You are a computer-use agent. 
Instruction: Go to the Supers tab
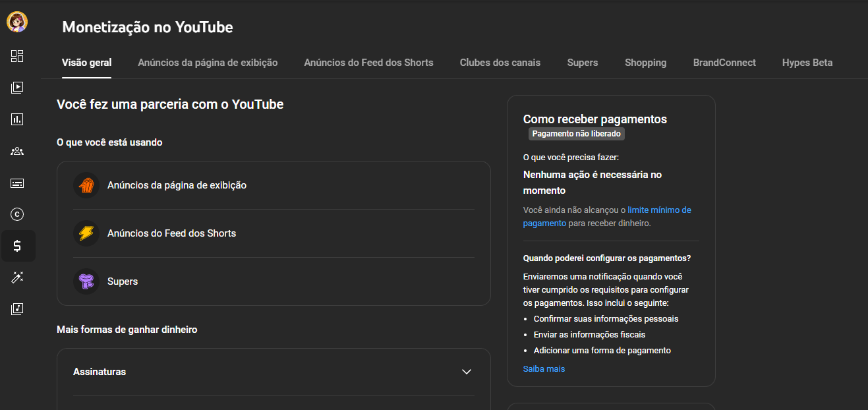(x=582, y=63)
